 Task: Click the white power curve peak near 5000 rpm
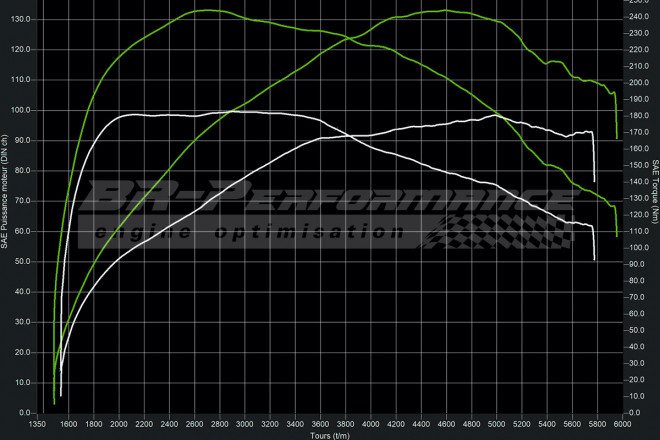495,115
